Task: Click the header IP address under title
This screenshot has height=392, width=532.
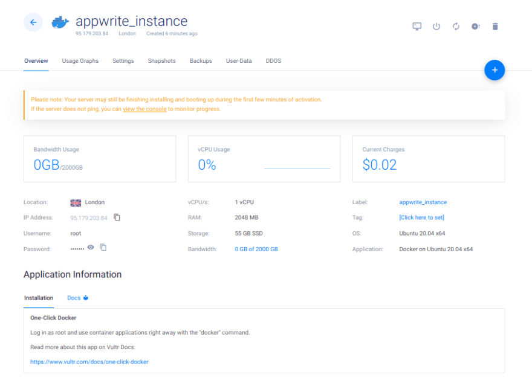Action: coord(92,34)
